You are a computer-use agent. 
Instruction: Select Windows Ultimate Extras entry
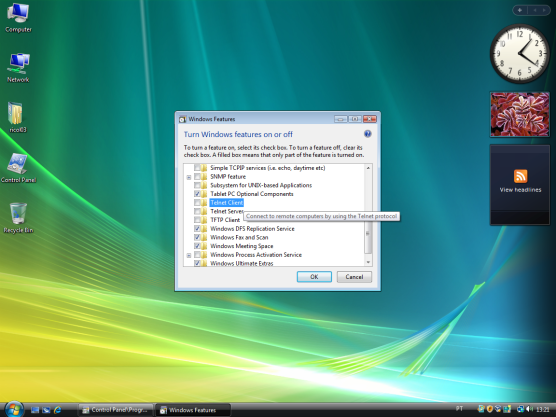[242, 263]
